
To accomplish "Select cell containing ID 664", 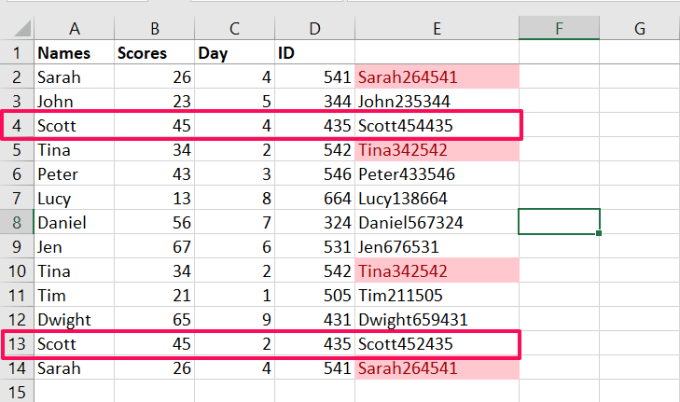I will click(x=314, y=198).
